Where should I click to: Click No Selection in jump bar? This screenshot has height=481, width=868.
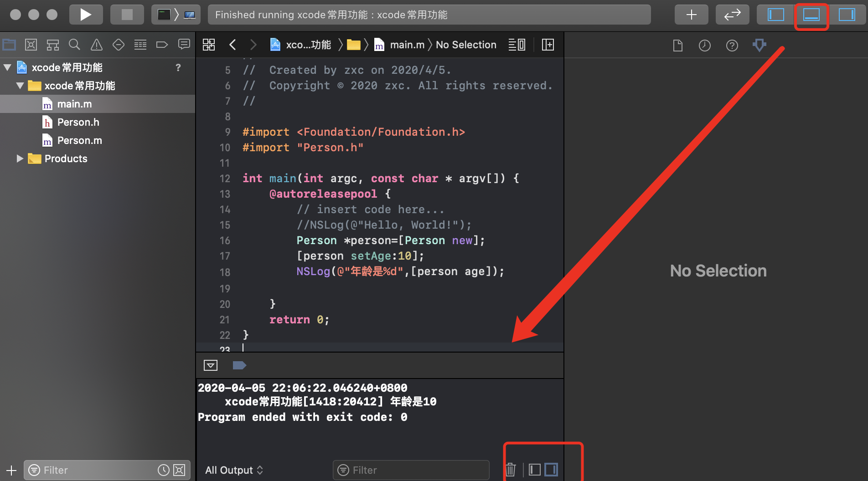pos(466,45)
